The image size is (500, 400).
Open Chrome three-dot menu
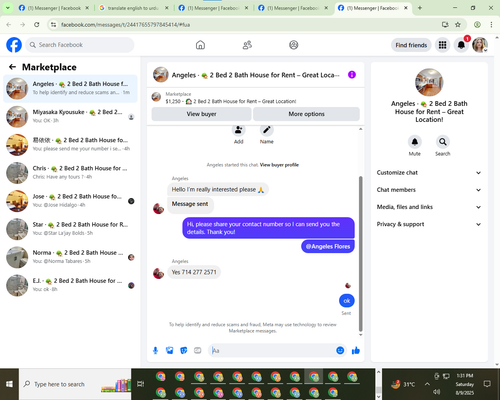[x=491, y=24]
